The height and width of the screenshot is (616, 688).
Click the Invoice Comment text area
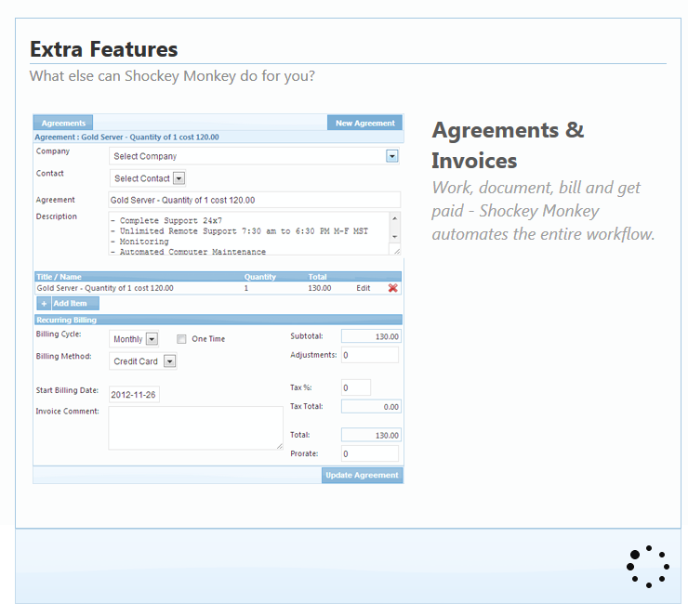(x=195, y=428)
